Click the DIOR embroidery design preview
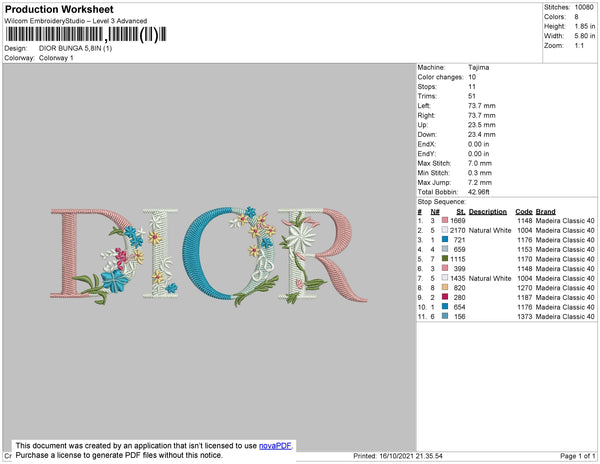 click(209, 256)
